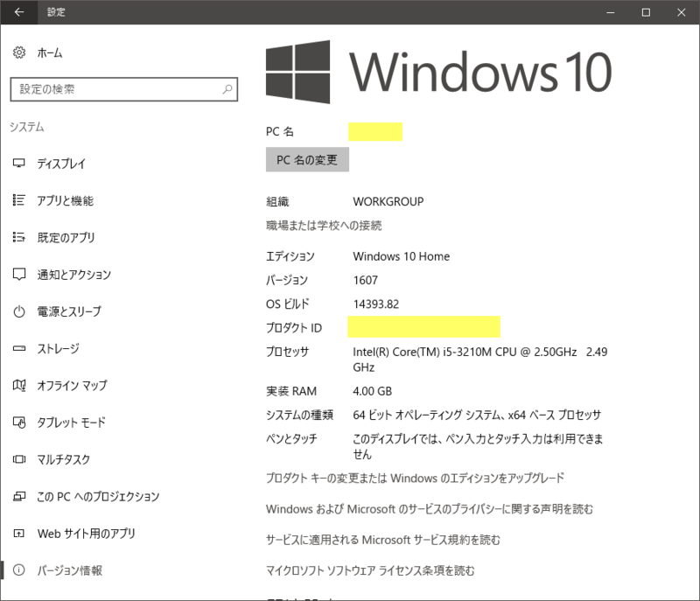
Task: Click the back arrow in title bar
Action: [18, 12]
